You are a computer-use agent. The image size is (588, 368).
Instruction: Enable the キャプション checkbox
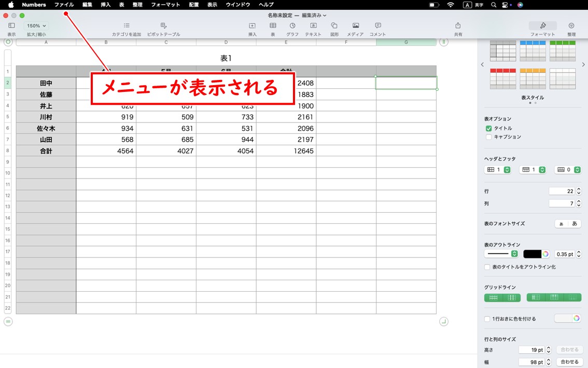[488, 137]
